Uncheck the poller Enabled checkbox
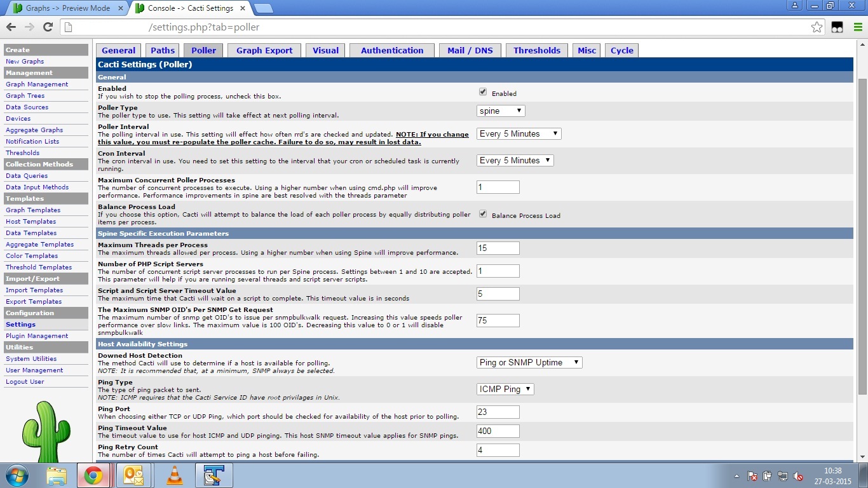This screenshot has width=868, height=488. (483, 92)
